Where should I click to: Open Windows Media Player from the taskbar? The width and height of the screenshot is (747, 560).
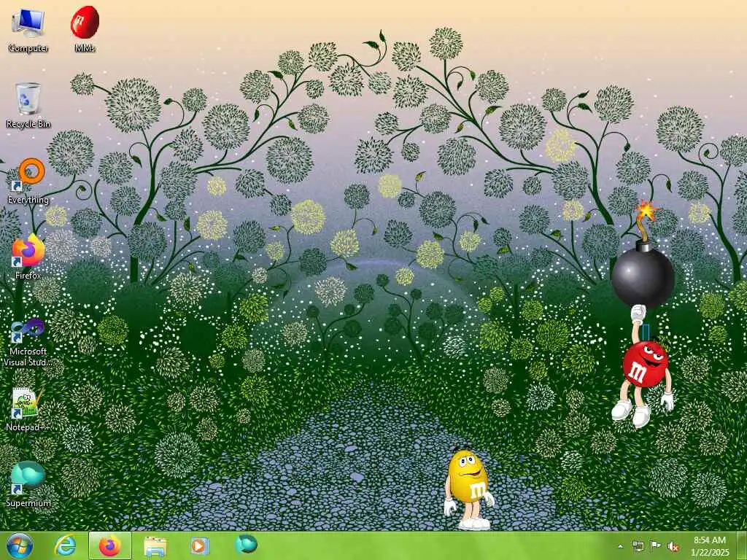200,545
